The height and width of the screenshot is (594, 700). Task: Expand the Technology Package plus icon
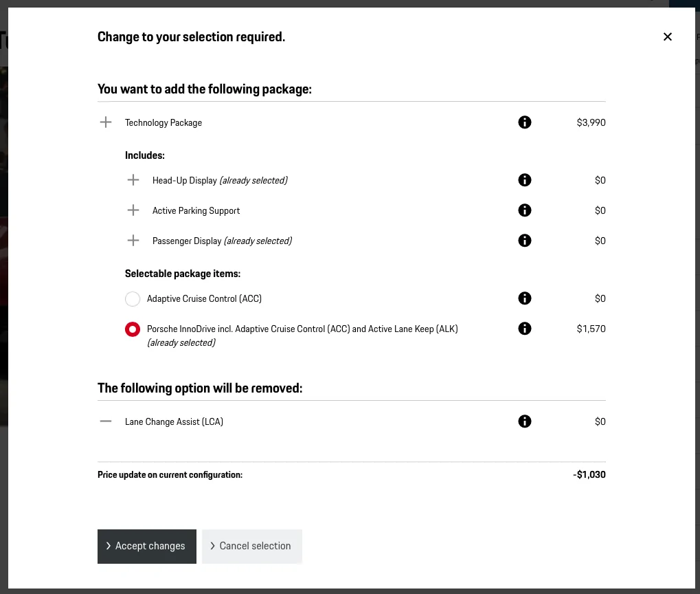[x=106, y=122]
